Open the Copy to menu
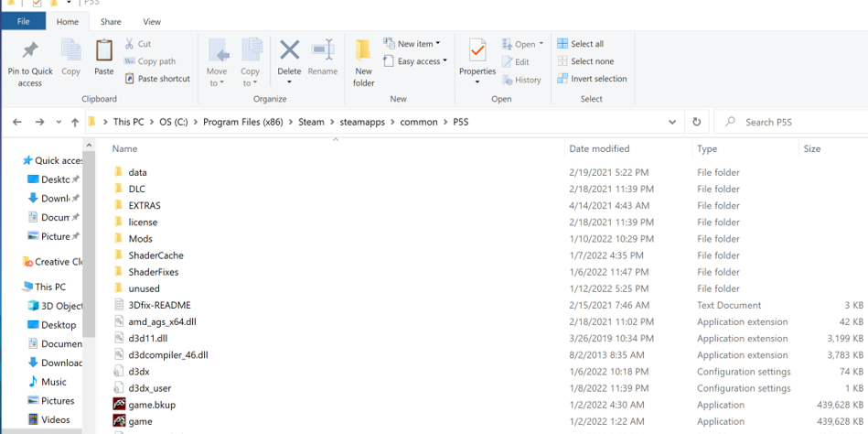The height and width of the screenshot is (434, 868). (251, 62)
